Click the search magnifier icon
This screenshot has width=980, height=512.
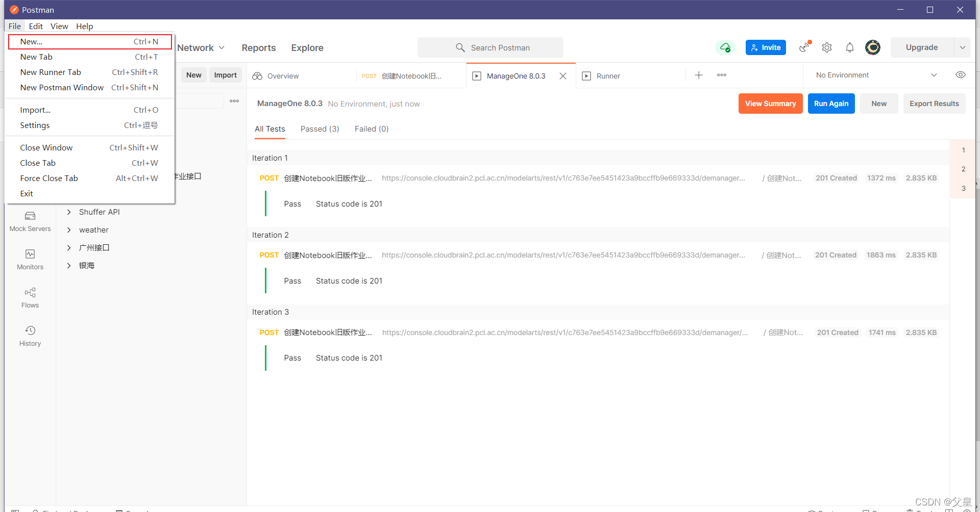coord(460,47)
